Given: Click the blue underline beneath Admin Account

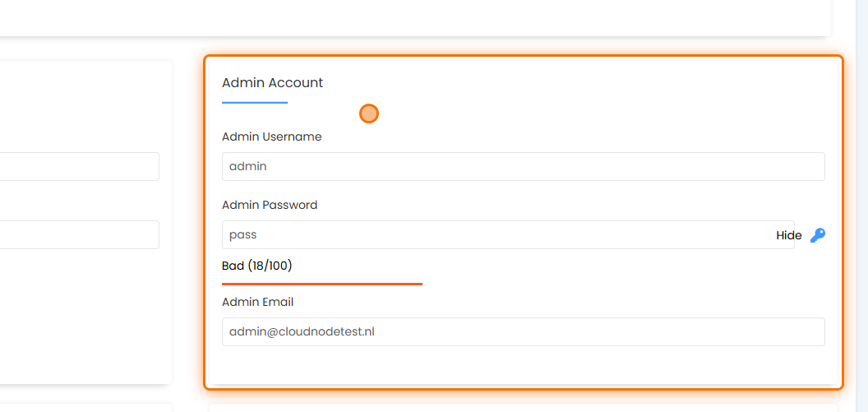Looking at the screenshot, I should click(x=254, y=103).
